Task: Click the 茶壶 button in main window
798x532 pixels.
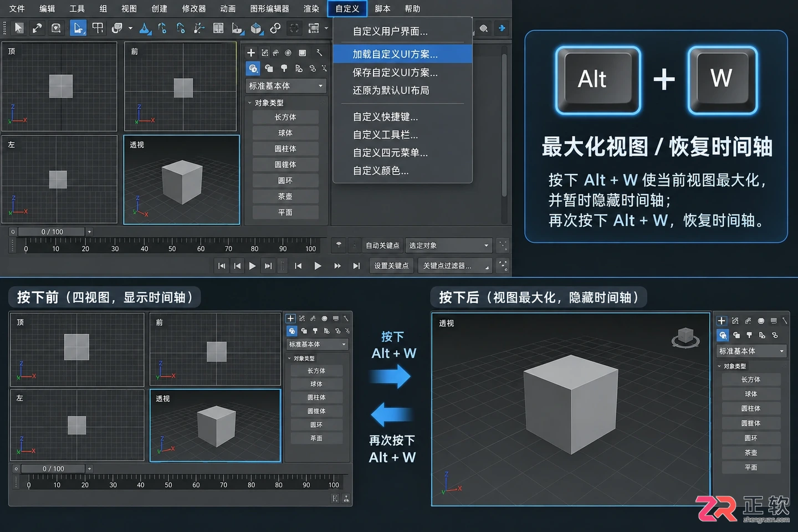Action: click(285, 197)
